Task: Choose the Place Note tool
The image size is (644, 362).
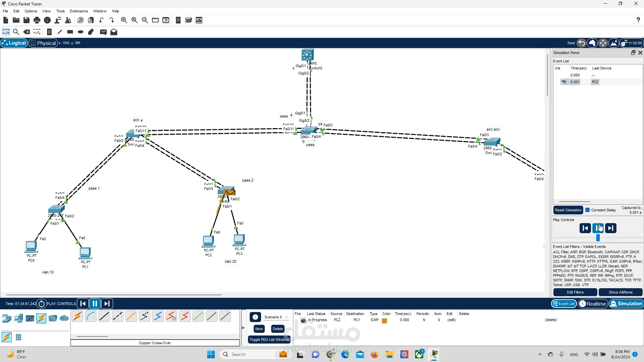Action: tap(49, 32)
